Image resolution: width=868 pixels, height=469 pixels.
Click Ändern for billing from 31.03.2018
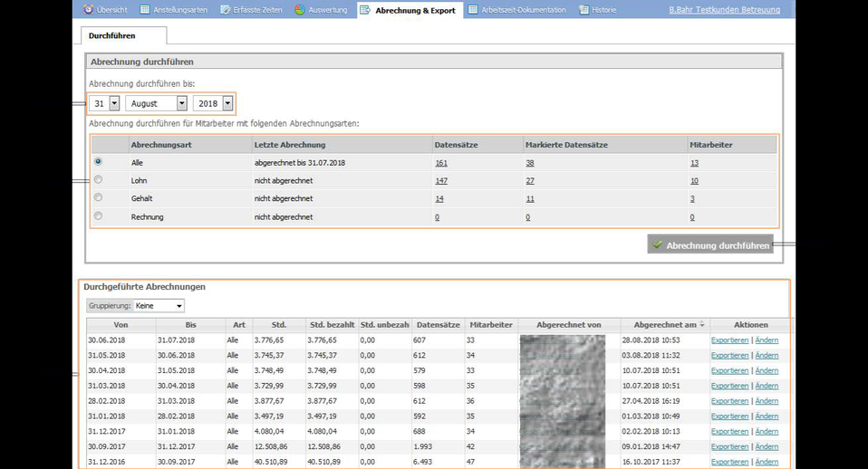point(767,386)
